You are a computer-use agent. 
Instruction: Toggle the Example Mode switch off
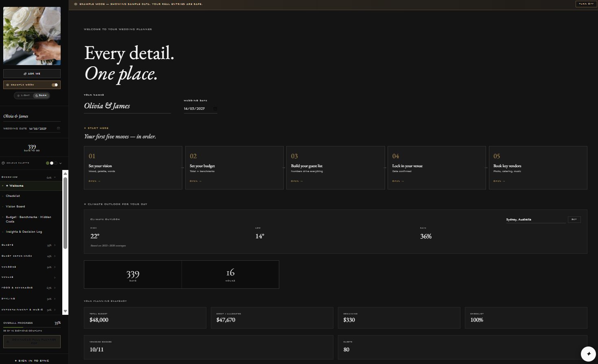[55, 85]
